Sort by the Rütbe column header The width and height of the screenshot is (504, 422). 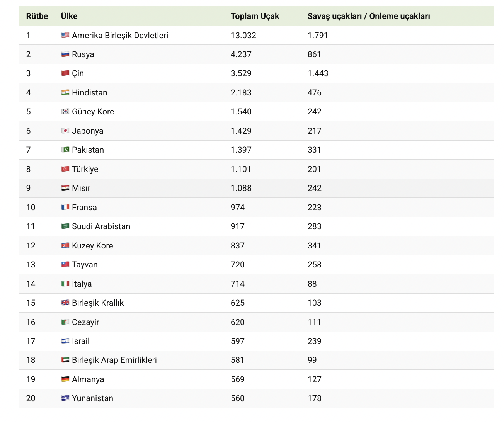37,16
